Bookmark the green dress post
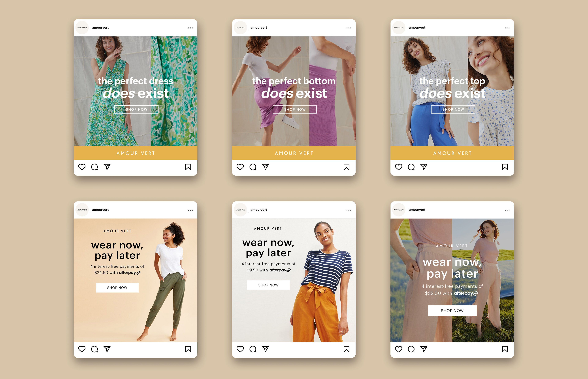This screenshot has height=379, width=588. (x=188, y=167)
